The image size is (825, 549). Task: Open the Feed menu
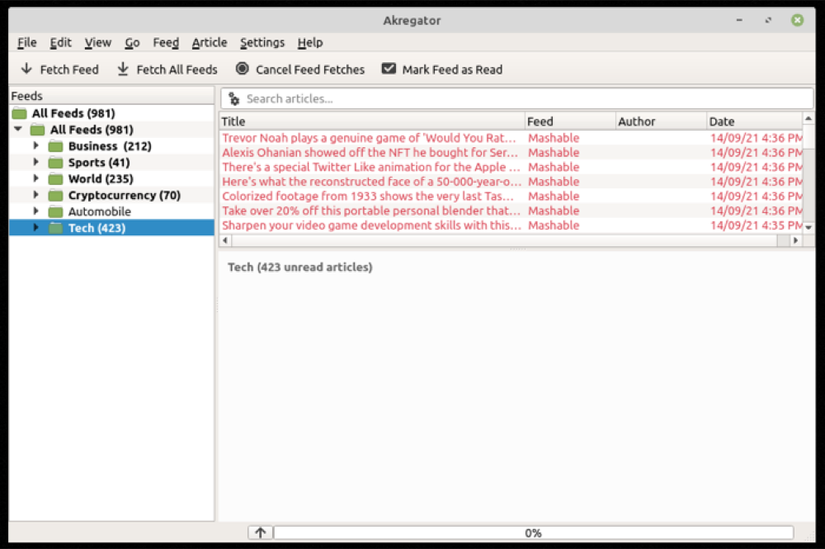(x=166, y=43)
